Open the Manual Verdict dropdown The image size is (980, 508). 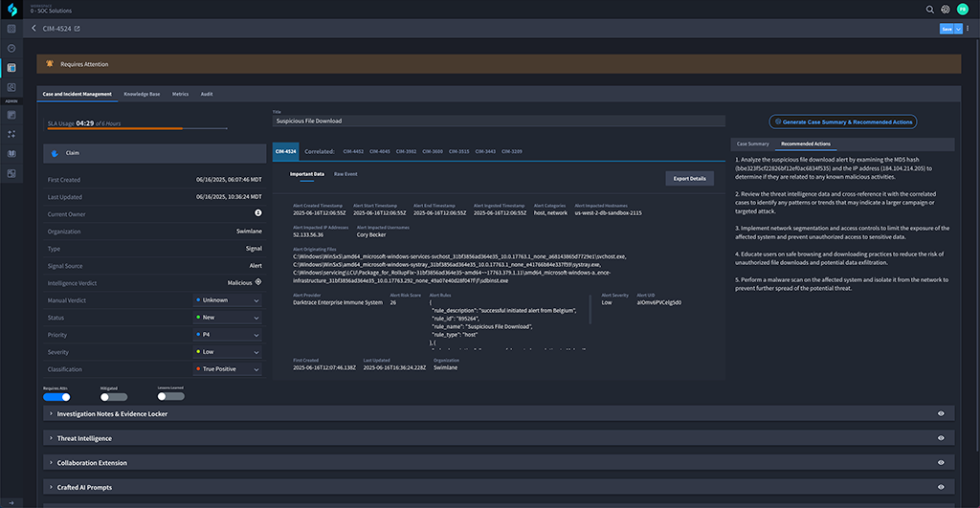228,300
